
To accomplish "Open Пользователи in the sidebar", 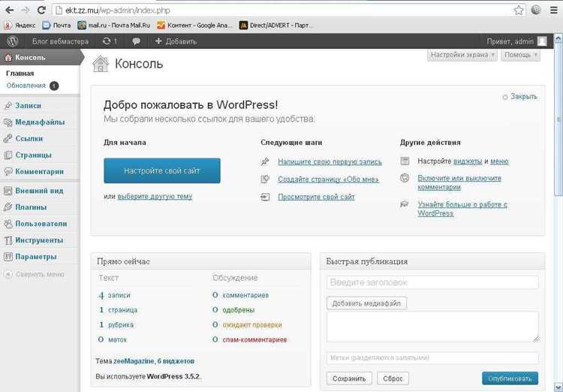I will tap(40, 224).
